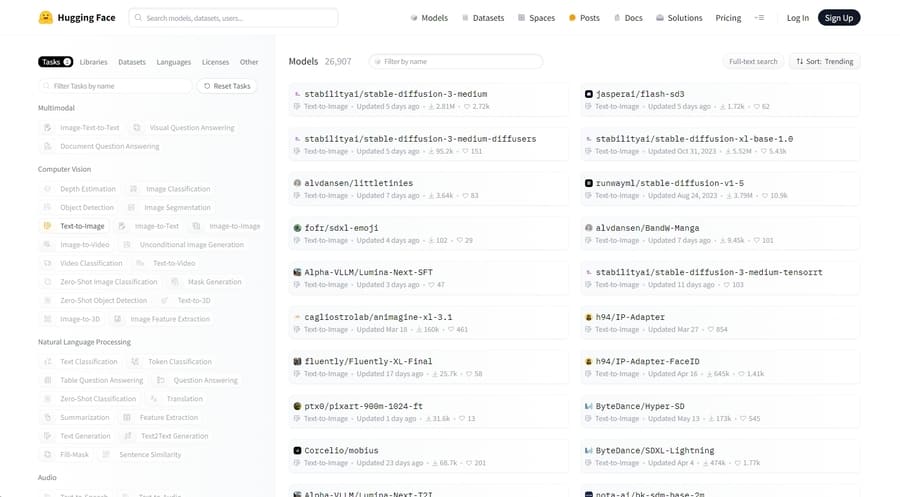This screenshot has width=900, height=497.
Task: Toggle the Image-Text-to-Text task filter
Action: click(82, 127)
